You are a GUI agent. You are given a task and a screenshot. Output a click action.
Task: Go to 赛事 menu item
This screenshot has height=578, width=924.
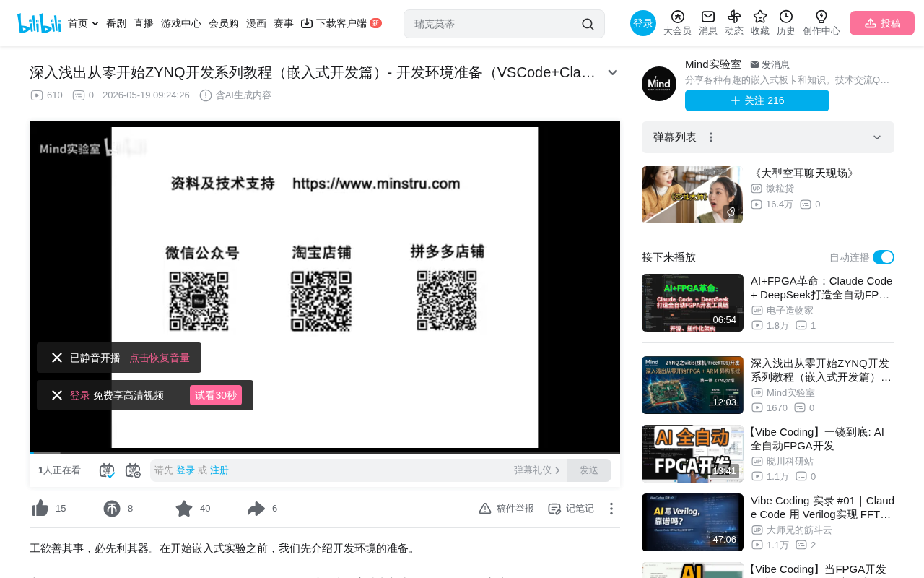[284, 23]
